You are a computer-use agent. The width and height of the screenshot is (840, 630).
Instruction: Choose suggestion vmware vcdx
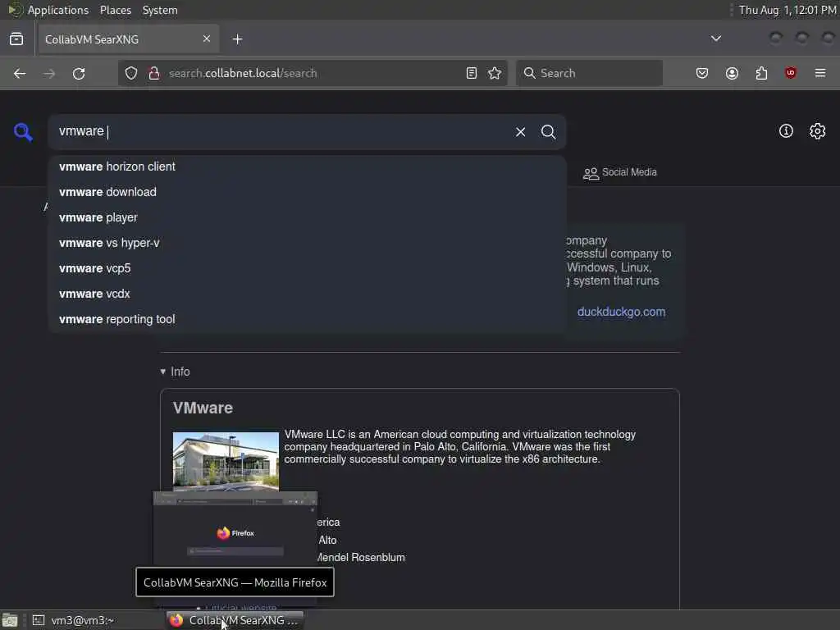pyautogui.click(x=308, y=294)
